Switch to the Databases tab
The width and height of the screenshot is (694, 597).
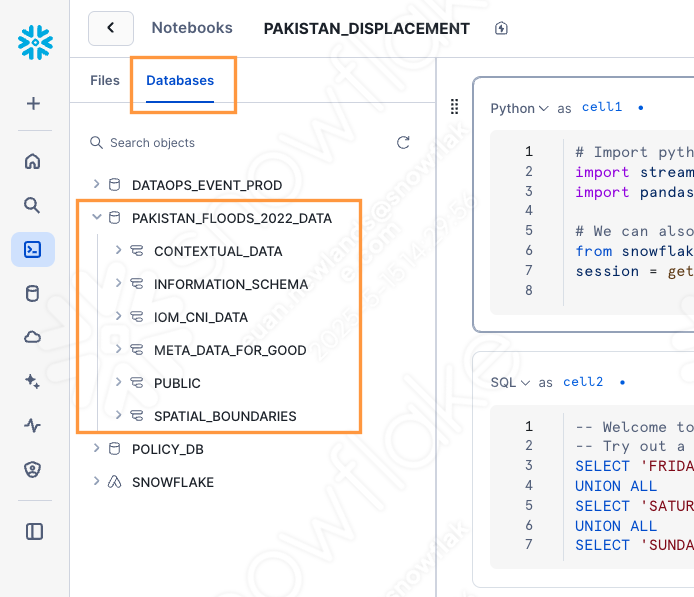click(x=180, y=81)
